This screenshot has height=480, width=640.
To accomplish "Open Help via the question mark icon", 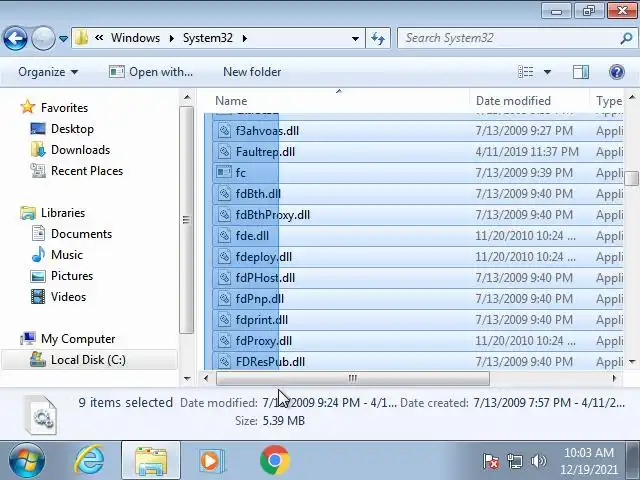I will pos(616,72).
